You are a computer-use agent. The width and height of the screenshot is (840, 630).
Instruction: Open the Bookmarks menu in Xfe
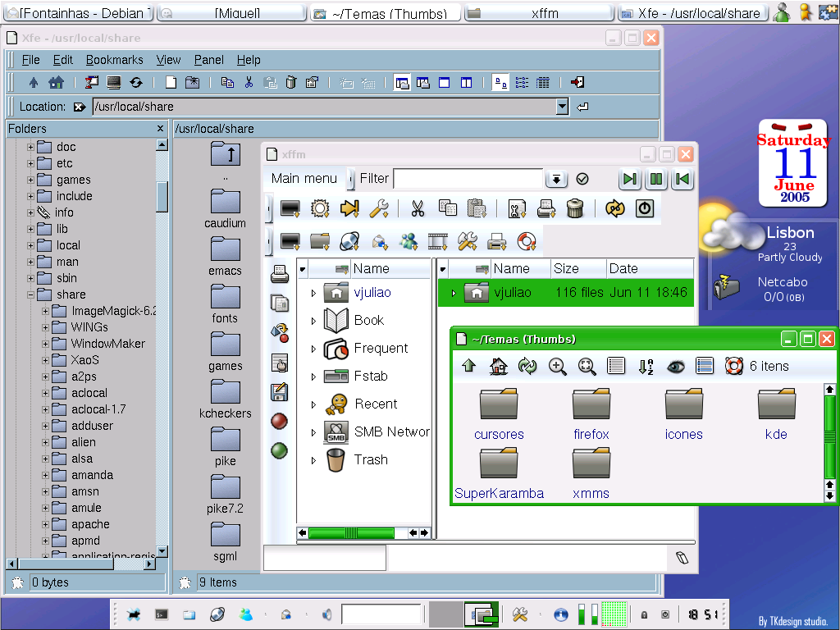(115, 60)
